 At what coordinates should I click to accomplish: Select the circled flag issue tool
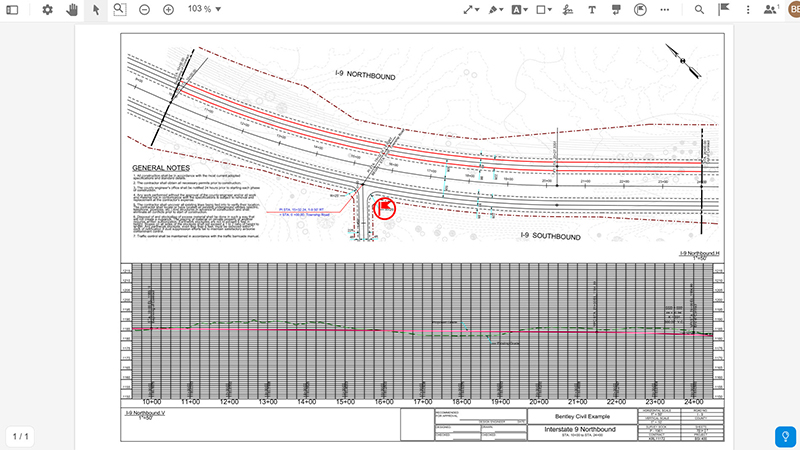tap(640, 10)
